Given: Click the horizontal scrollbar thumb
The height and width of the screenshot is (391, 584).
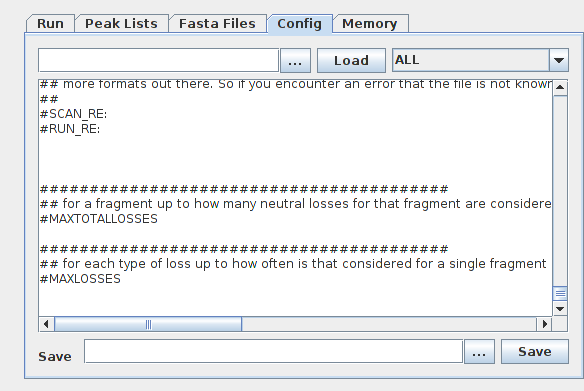Looking at the screenshot, I should 148,324.
